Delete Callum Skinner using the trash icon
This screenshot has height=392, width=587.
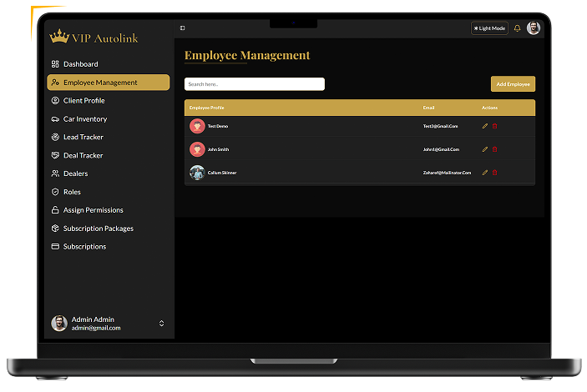[x=494, y=173]
